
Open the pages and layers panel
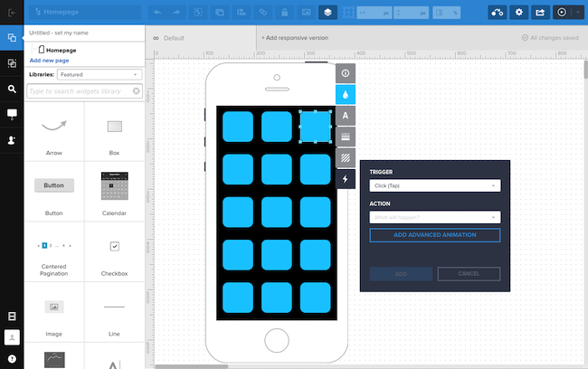pos(12,37)
